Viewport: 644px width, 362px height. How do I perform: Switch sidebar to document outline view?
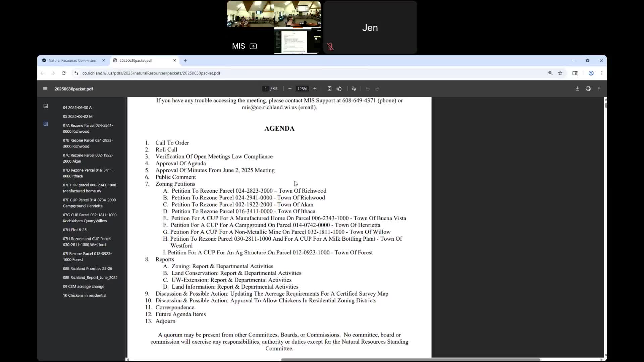point(46,124)
